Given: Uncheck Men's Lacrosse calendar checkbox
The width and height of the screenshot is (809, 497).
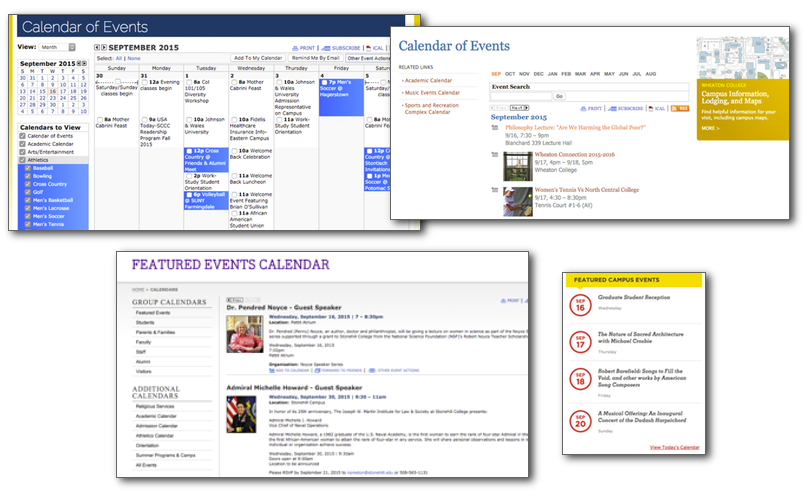Looking at the screenshot, I should [x=28, y=208].
